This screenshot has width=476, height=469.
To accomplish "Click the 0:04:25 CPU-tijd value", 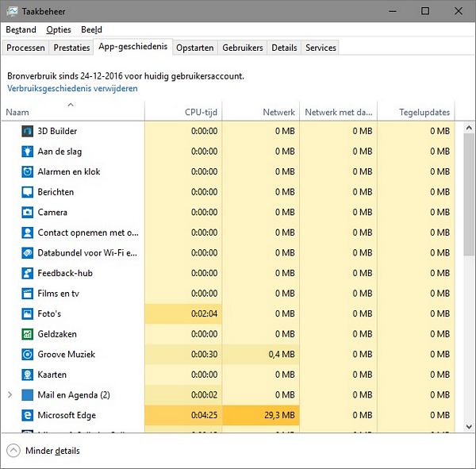I will (x=205, y=415).
